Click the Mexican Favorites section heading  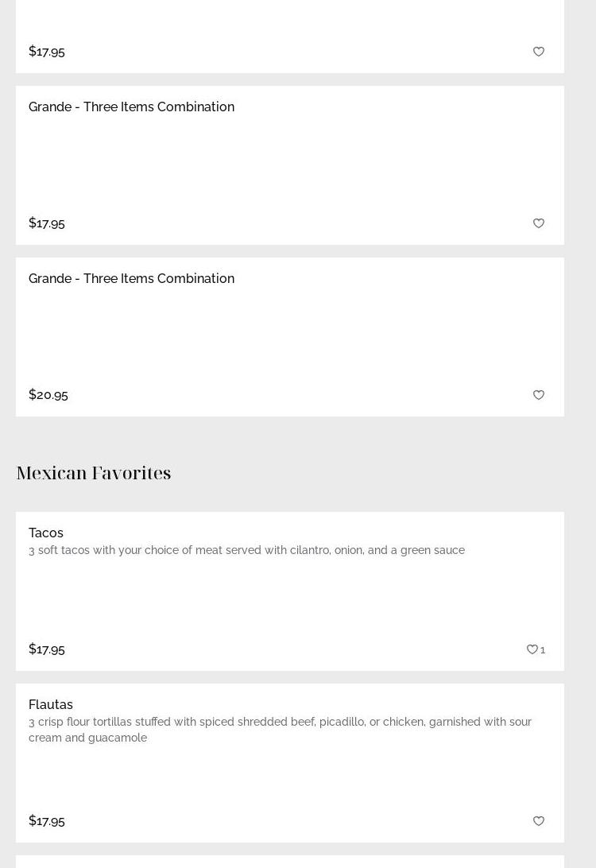(94, 472)
